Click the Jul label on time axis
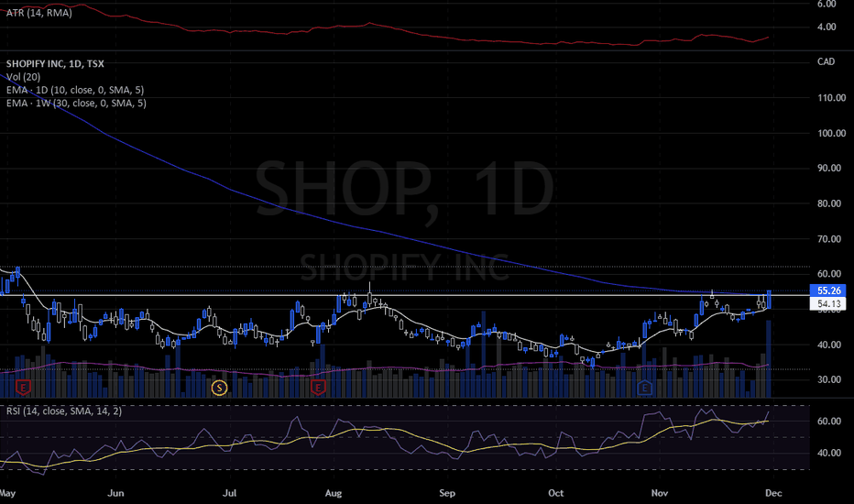The width and height of the screenshot is (854, 504). point(229,493)
